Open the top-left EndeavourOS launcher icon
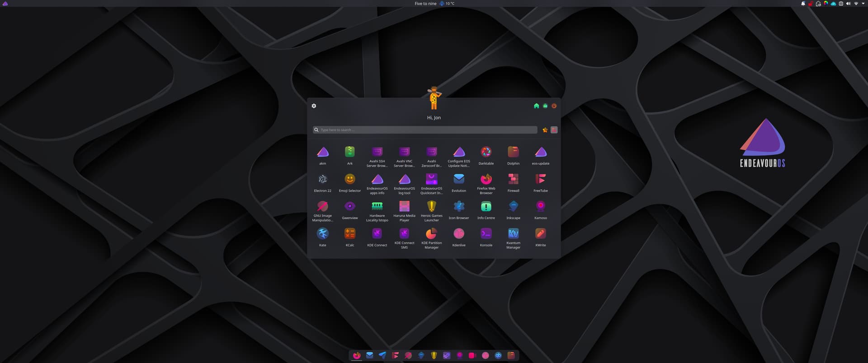 pos(5,4)
